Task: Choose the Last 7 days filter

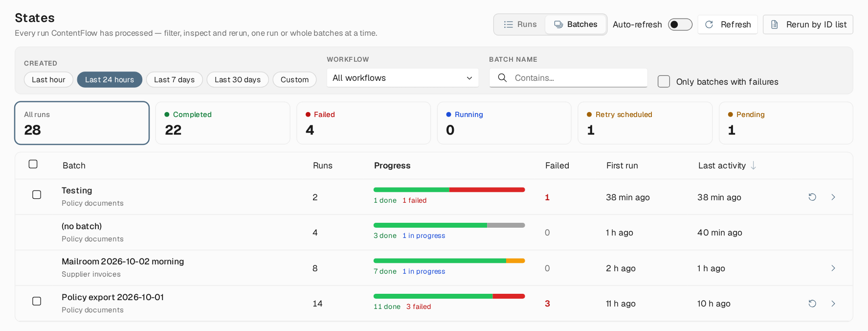Action: pyautogui.click(x=174, y=80)
